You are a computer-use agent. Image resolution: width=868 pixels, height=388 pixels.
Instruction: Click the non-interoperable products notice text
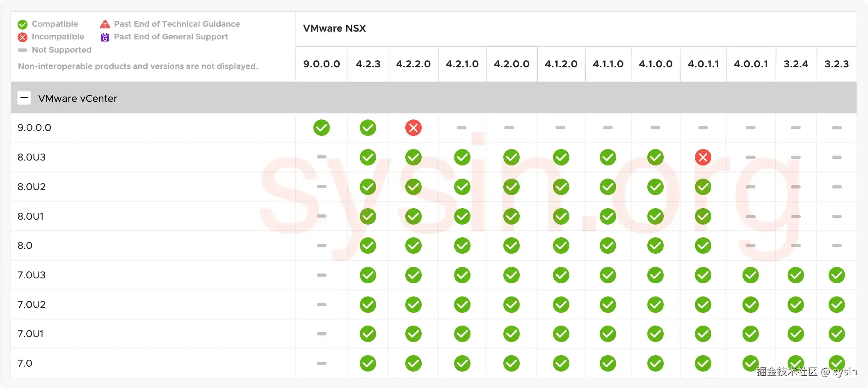pos(138,66)
